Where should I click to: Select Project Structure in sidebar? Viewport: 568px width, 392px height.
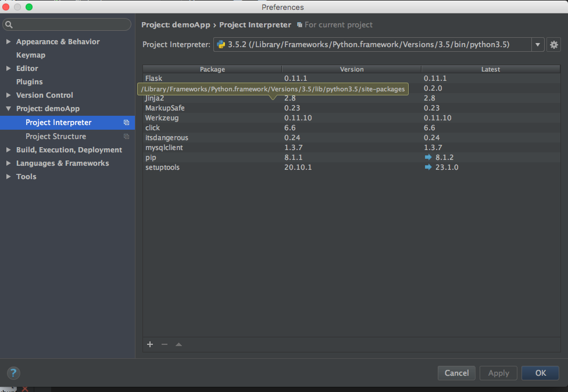coord(67,137)
